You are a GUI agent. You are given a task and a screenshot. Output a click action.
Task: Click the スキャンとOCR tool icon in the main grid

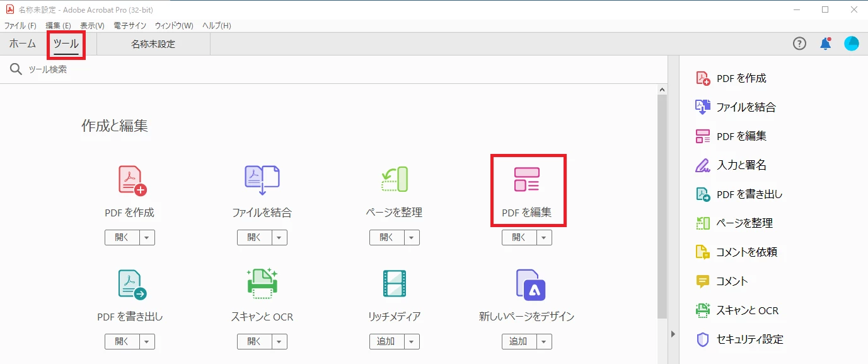[x=262, y=283]
